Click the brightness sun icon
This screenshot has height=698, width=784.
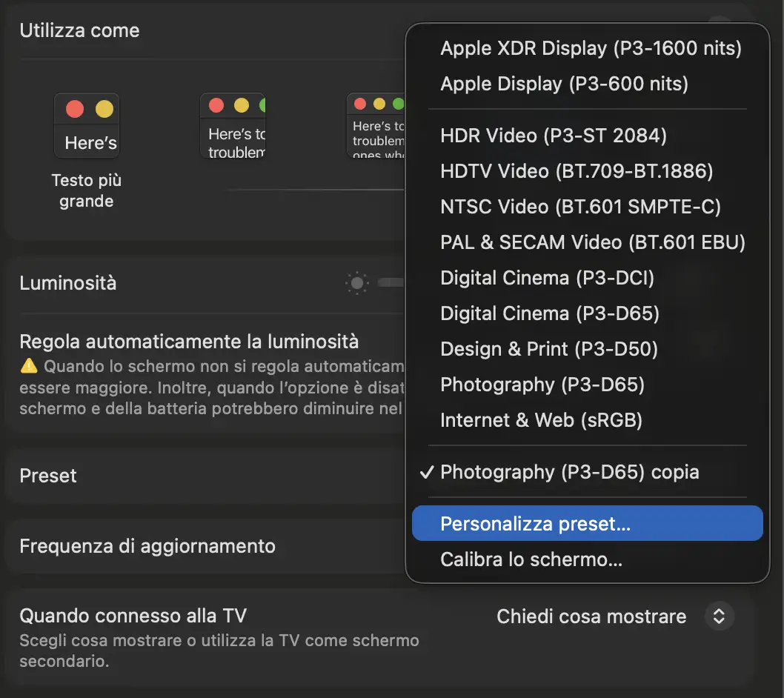[357, 282]
